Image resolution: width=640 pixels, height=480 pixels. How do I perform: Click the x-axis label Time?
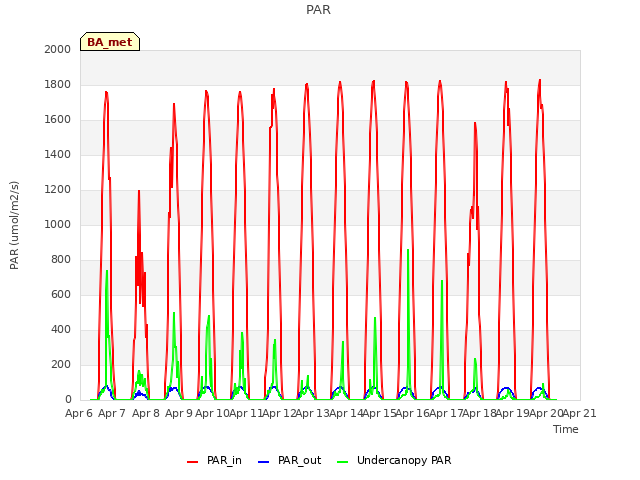566,429
